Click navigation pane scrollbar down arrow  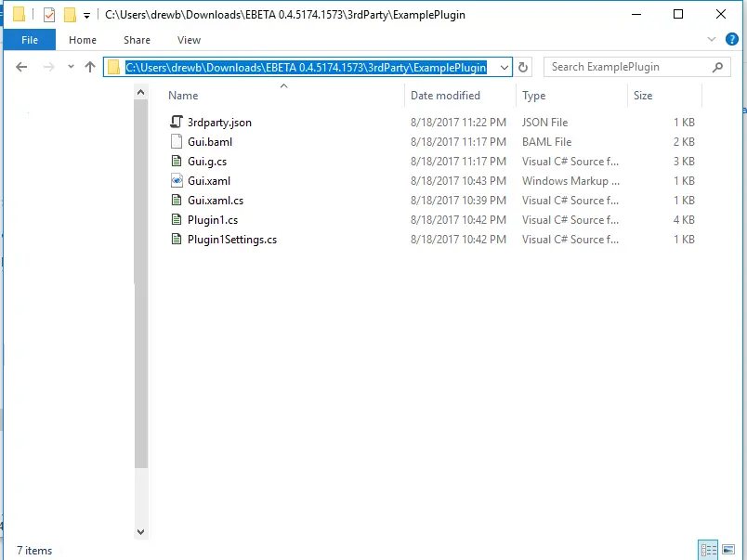tap(140, 532)
